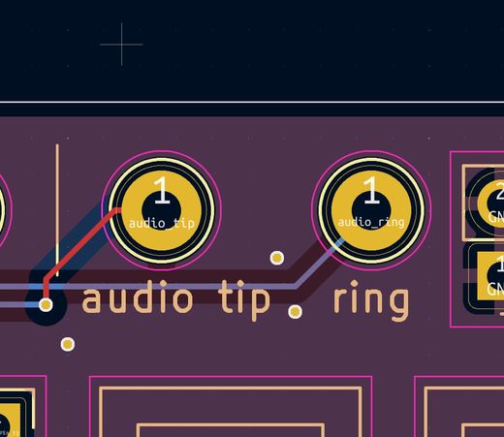Click the 'tip' silkscreen text
Image resolution: width=504 pixels, height=437 pixels.
(244, 299)
